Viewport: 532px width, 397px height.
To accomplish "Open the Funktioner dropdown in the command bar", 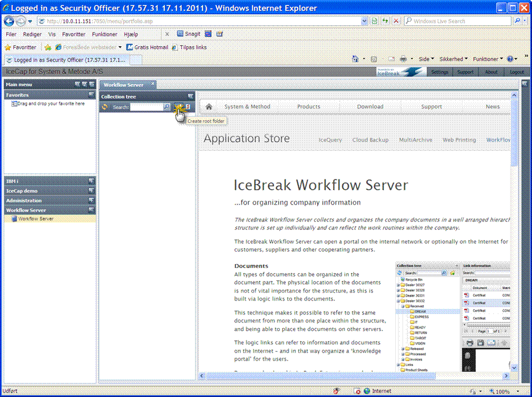I will (488, 59).
